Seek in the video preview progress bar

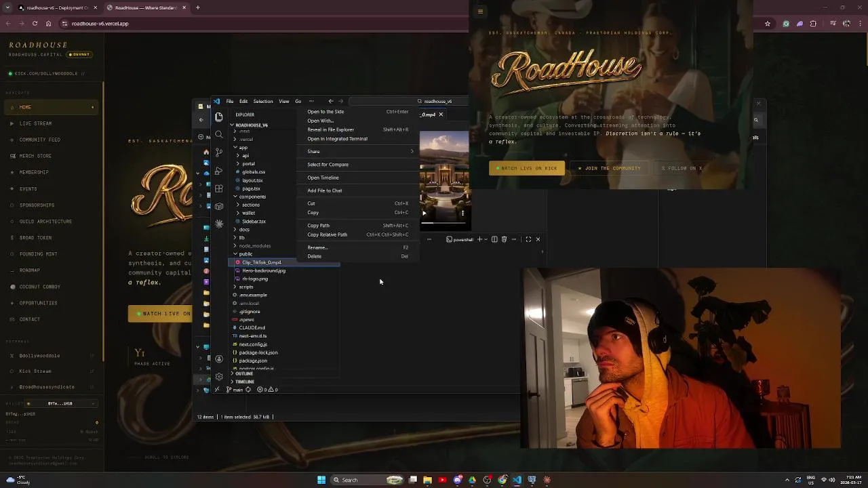tap(443, 222)
